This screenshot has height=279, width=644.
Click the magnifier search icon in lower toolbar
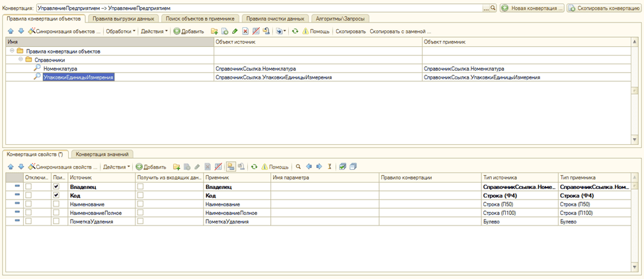click(298, 167)
